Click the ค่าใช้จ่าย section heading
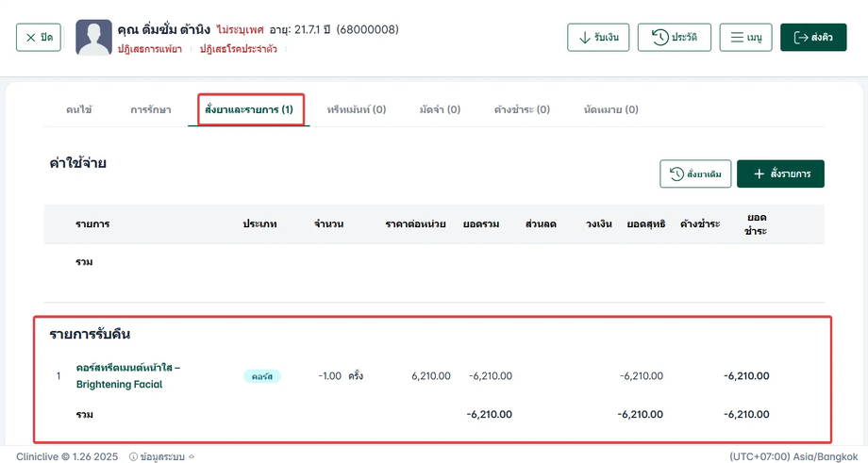The width and height of the screenshot is (868, 463). point(77,163)
